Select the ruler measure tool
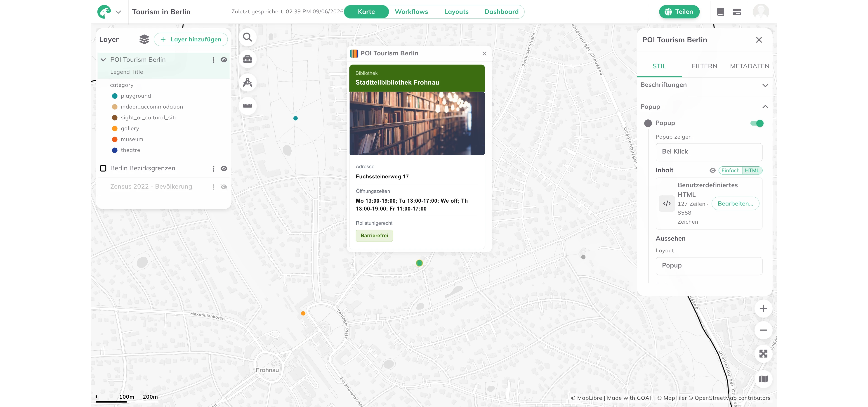 (x=247, y=105)
